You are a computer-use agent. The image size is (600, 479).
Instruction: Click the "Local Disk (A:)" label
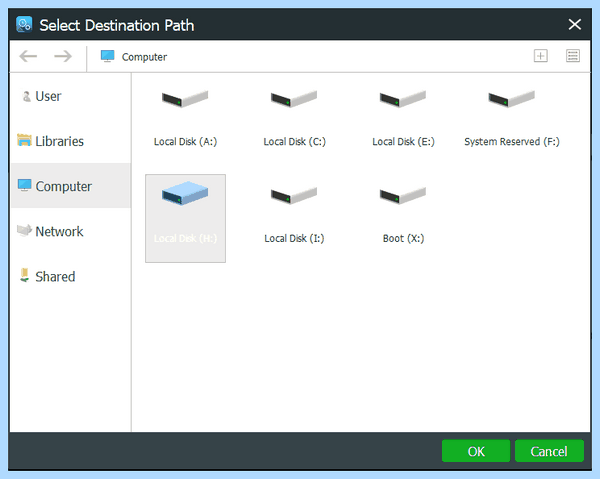click(x=185, y=142)
